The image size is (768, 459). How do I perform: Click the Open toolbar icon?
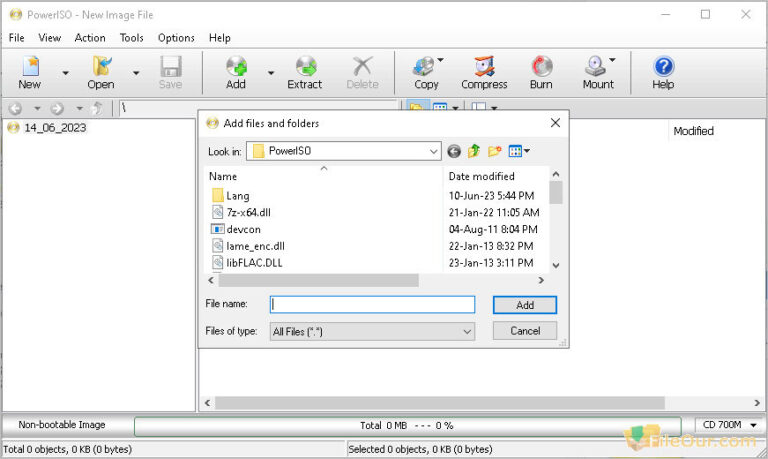[x=101, y=72]
